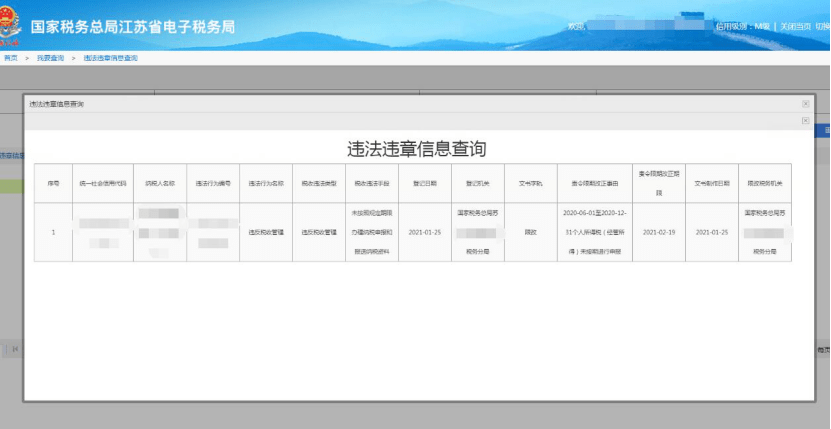Click the 序号 column header
Viewport: 831px width, 429px height.
(x=54, y=183)
